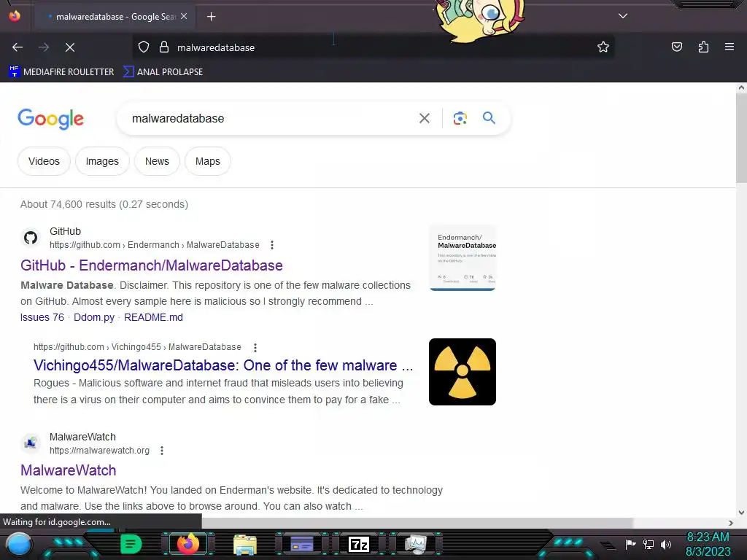Switch to Videos results
This screenshot has width=747, height=560.
click(x=44, y=161)
